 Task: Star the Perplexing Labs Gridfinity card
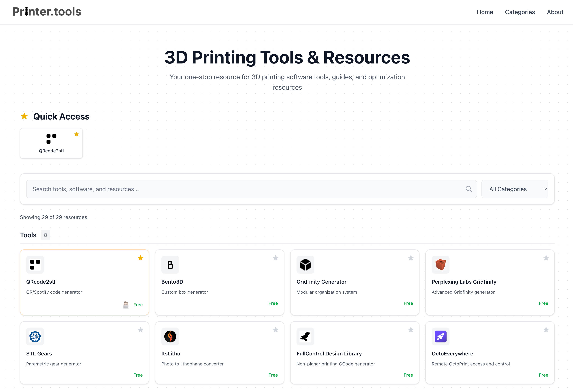(546, 258)
